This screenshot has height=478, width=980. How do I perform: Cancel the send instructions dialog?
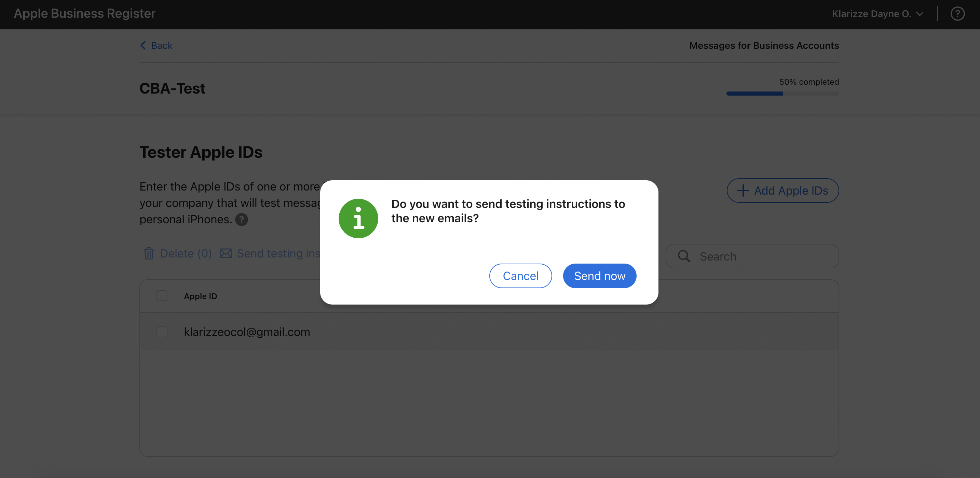coord(520,276)
